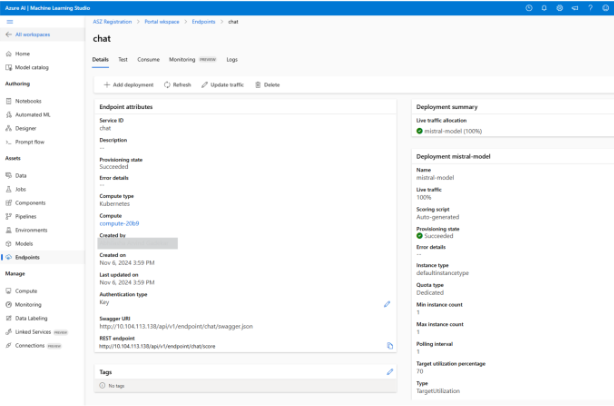The height and width of the screenshot is (406, 614).
Task: Open Pipelines in sidebar
Action: coord(21,217)
